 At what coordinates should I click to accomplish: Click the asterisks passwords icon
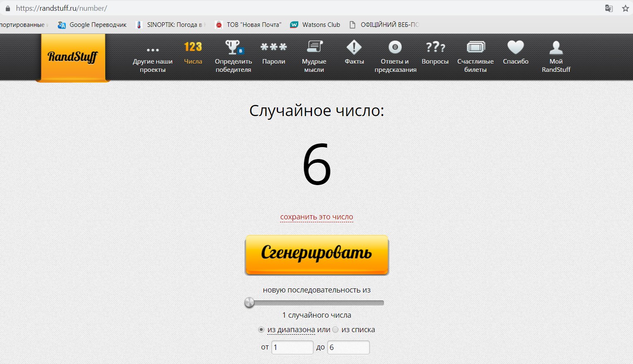[273, 47]
